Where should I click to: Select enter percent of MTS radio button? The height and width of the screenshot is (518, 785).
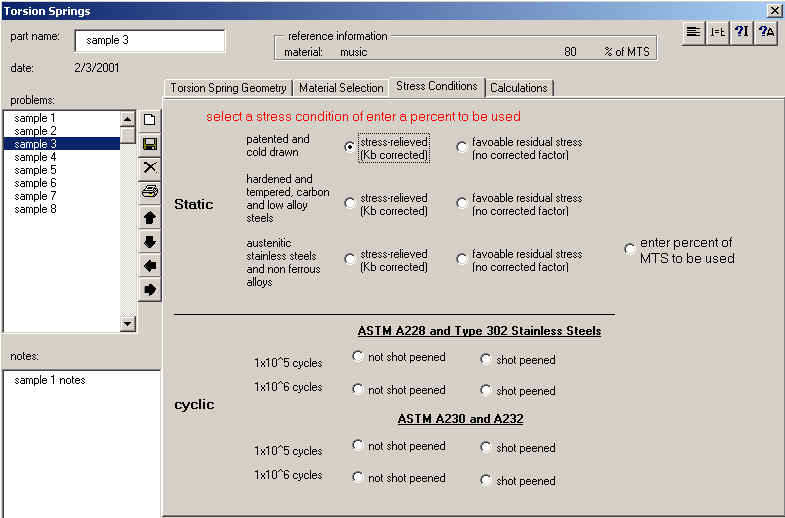tap(630, 249)
